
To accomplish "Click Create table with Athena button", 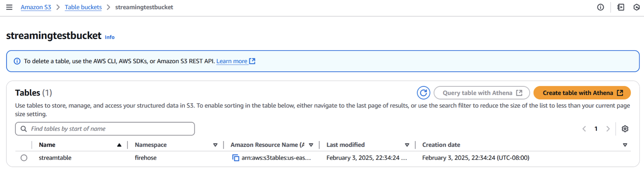I will [x=582, y=93].
